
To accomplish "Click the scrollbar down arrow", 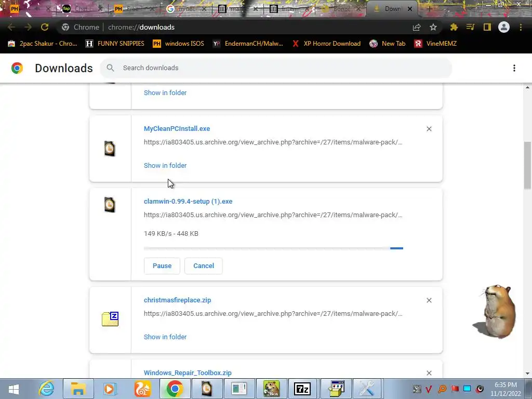I will click(x=527, y=373).
